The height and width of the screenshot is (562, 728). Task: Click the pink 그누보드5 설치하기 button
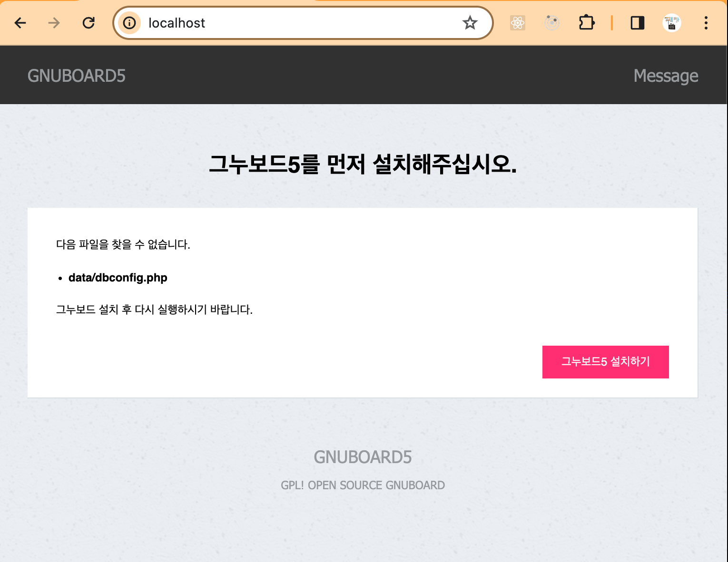pyautogui.click(x=605, y=362)
